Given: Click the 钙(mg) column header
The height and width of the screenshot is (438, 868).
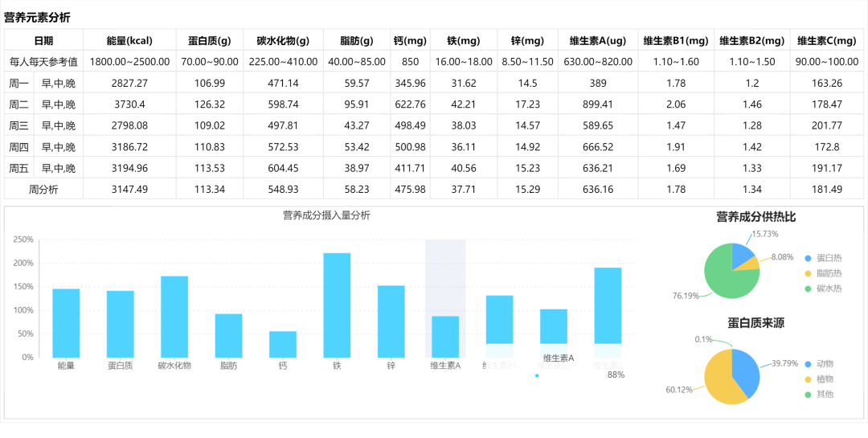Looking at the screenshot, I should [410, 40].
